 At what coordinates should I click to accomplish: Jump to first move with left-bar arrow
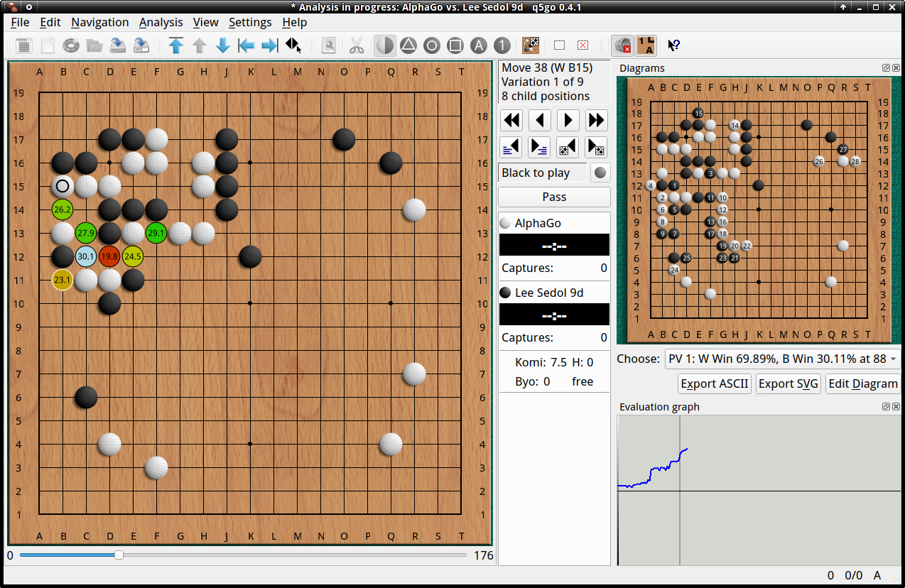pos(246,45)
